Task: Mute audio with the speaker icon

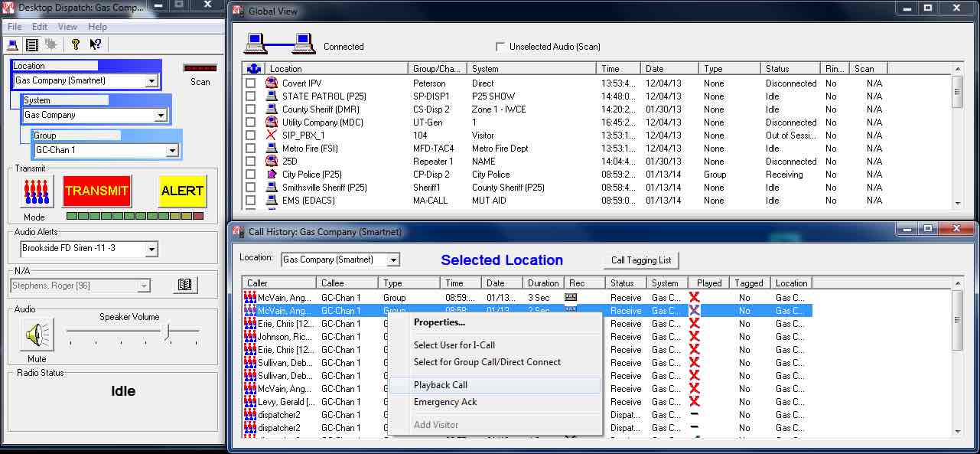Action: pyautogui.click(x=37, y=335)
